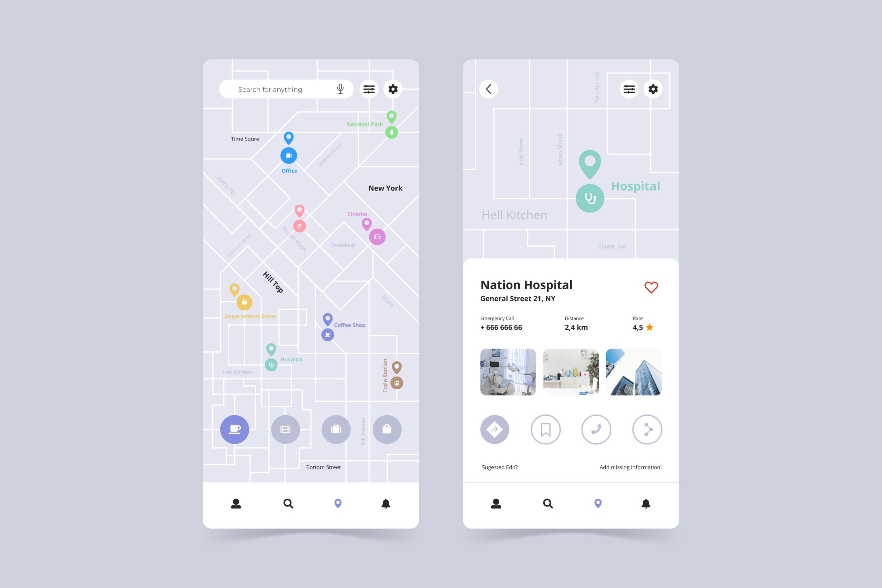Tap the settings gear icon on detail screen
Image resolution: width=882 pixels, height=588 pixels.
[654, 89]
